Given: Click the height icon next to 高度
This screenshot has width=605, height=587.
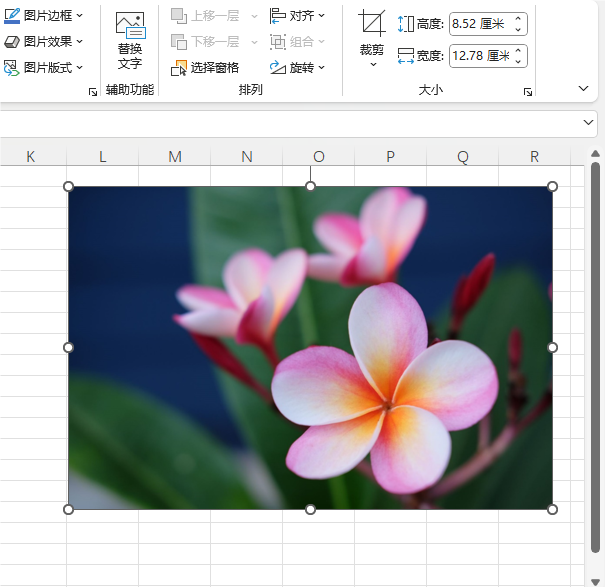Looking at the screenshot, I should click(x=406, y=24).
